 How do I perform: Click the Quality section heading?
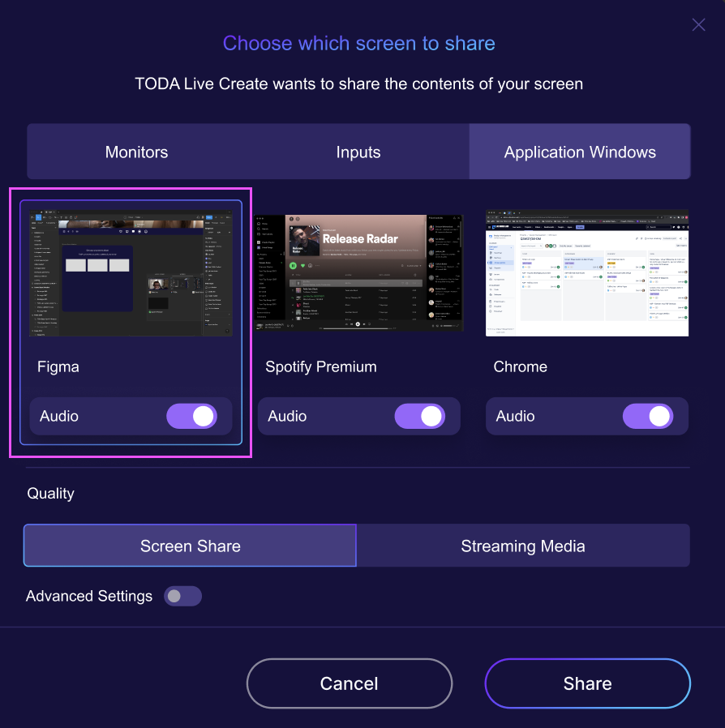(x=50, y=493)
